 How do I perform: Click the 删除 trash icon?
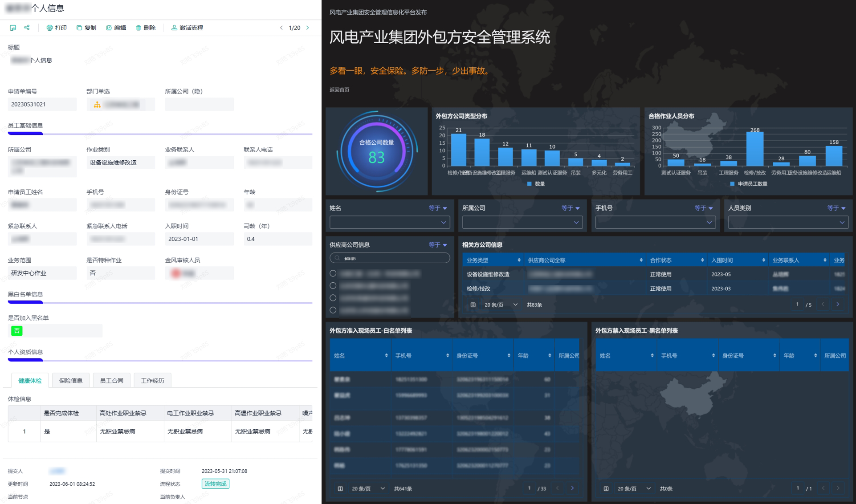coord(139,28)
